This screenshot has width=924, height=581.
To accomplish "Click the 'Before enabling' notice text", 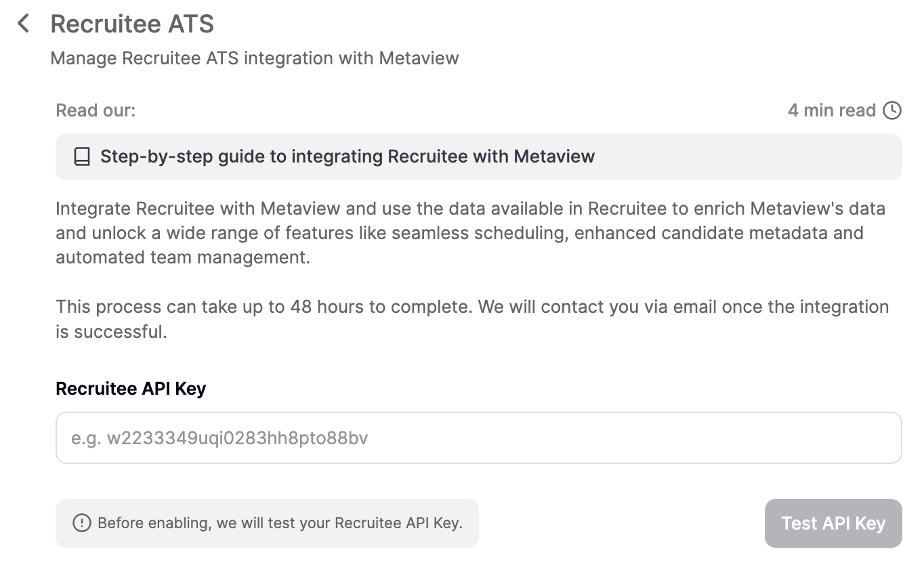I will (280, 523).
